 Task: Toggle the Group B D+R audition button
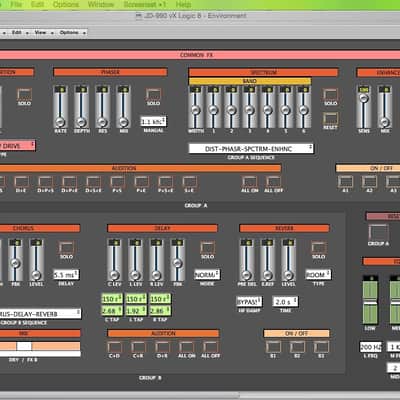(x=162, y=347)
